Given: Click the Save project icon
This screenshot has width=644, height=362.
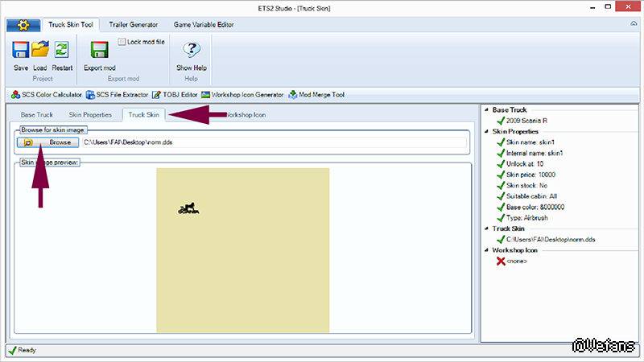Looking at the screenshot, I should tap(21, 50).
